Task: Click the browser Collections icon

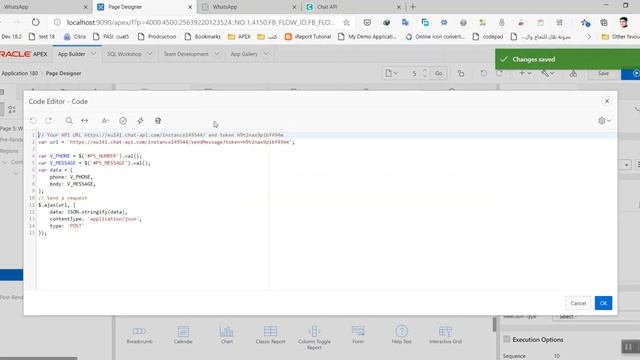Action: pyautogui.click(x=604, y=22)
